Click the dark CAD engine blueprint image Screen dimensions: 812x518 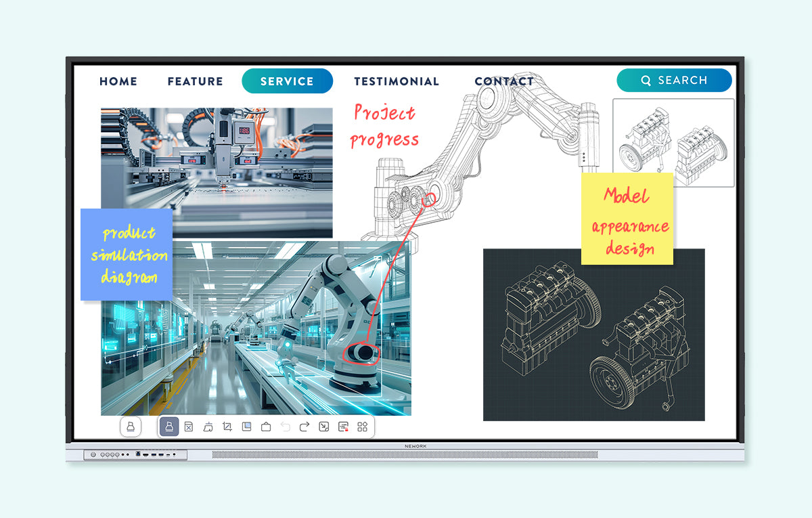(593, 335)
